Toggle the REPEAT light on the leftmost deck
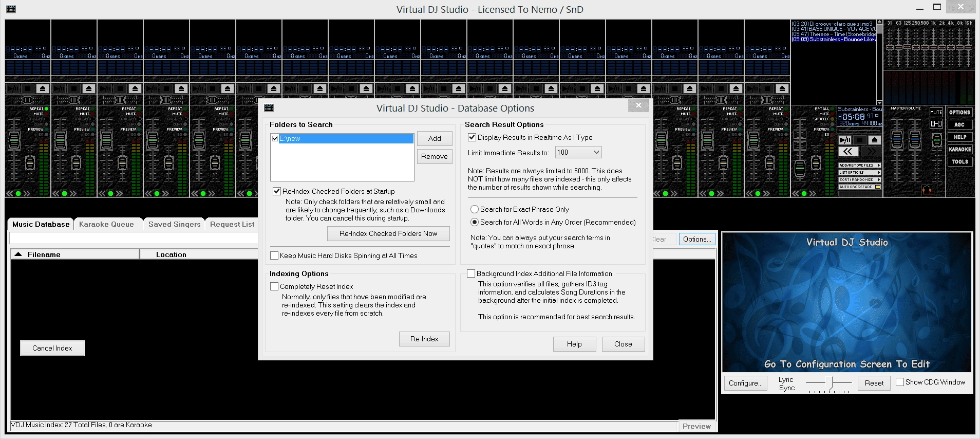The image size is (980, 439). click(x=47, y=109)
